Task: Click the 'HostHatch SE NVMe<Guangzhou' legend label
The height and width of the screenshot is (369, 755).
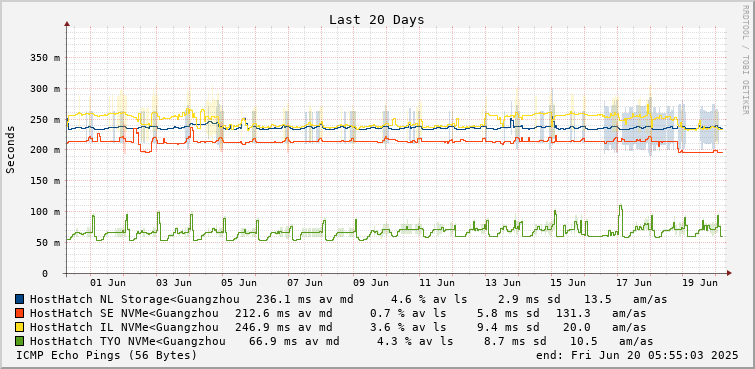Action: click(x=124, y=313)
